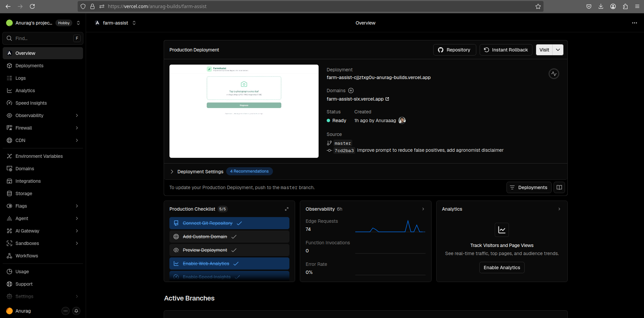
Task: Open notifications bell icon near Anurag
Action: tap(76, 311)
